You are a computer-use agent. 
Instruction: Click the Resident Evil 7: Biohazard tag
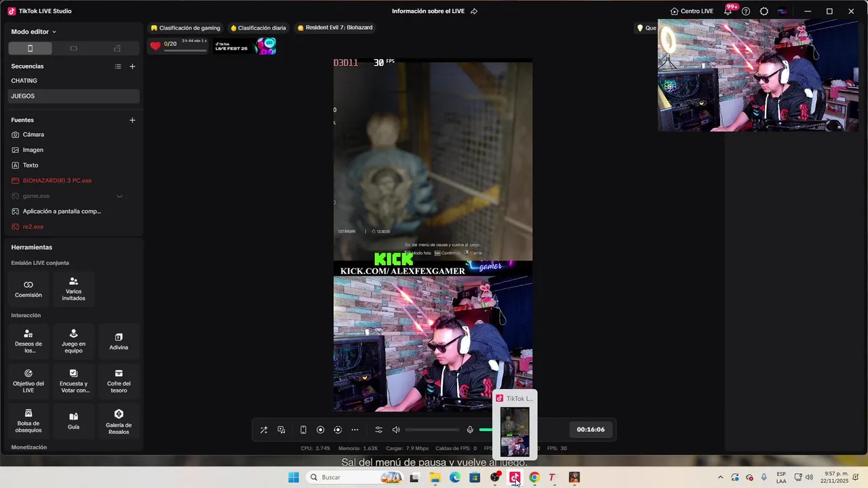click(335, 28)
